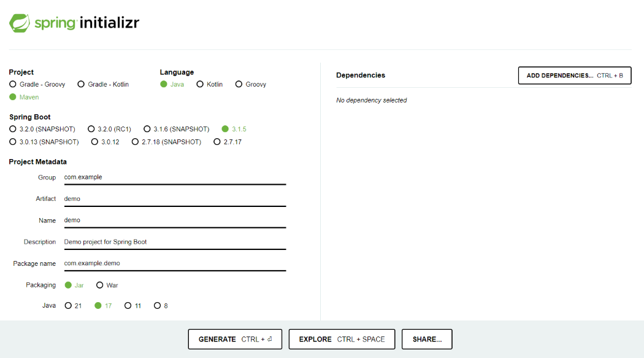Click the Spring Initializr leaf logo

coord(18,23)
